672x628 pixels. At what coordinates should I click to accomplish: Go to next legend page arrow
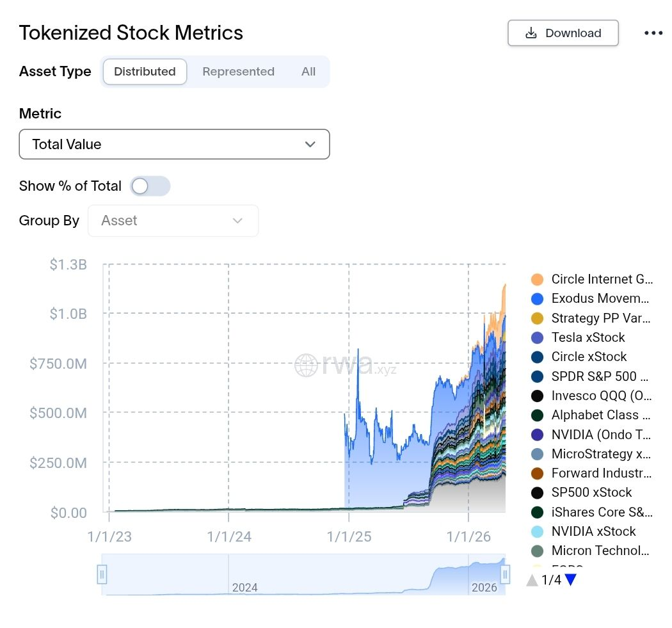571,580
